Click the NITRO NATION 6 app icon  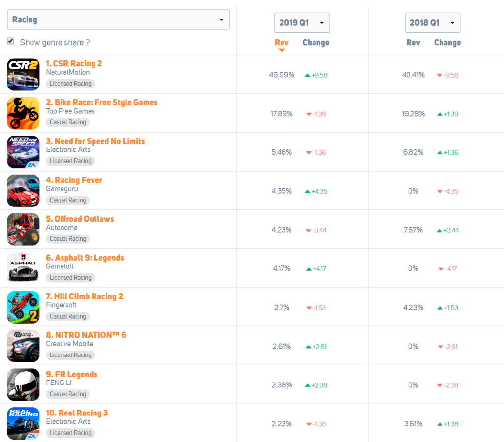pyautogui.click(x=23, y=345)
